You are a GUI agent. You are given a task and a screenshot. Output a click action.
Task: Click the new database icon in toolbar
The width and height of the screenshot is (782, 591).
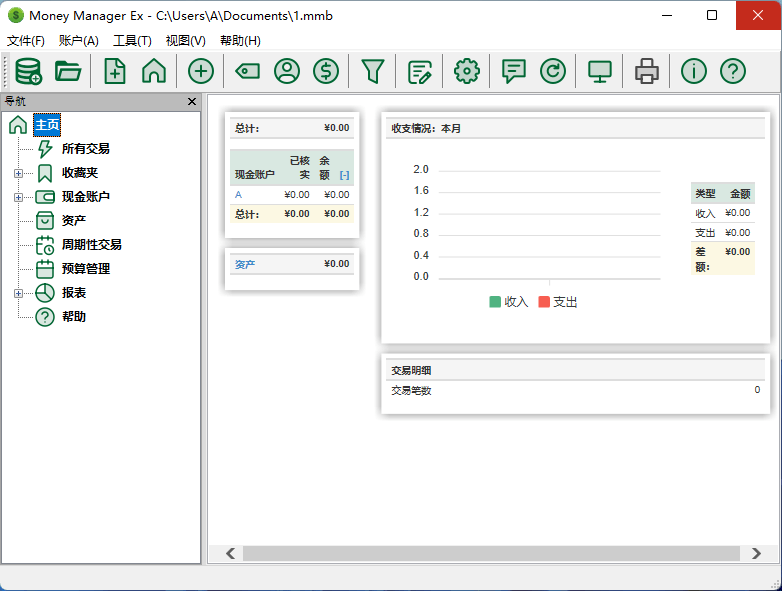tap(28, 71)
